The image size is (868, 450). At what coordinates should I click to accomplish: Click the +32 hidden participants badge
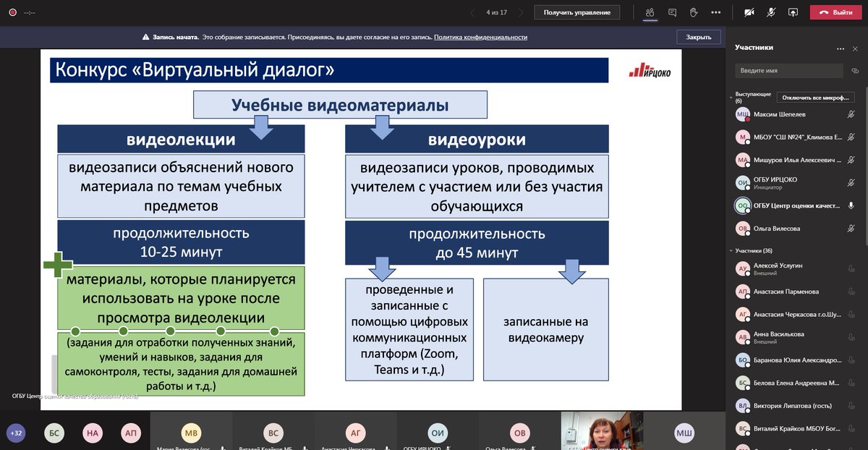(x=16, y=433)
